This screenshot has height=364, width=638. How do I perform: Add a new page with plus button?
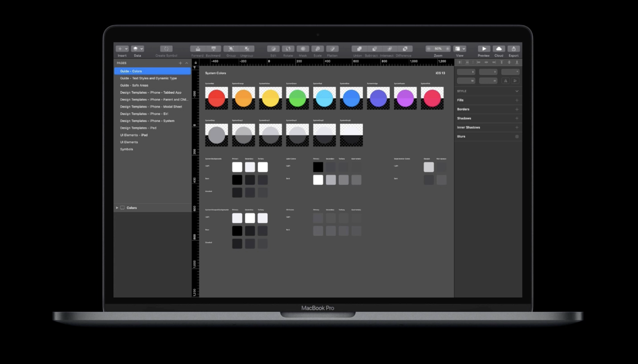click(180, 63)
